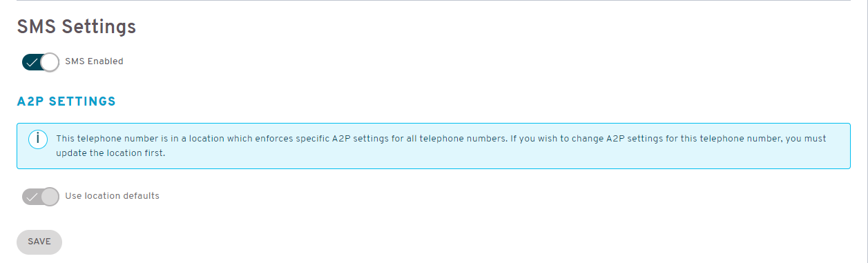Click the blue A2P information banner
The width and height of the screenshot is (868, 263).
434,146
